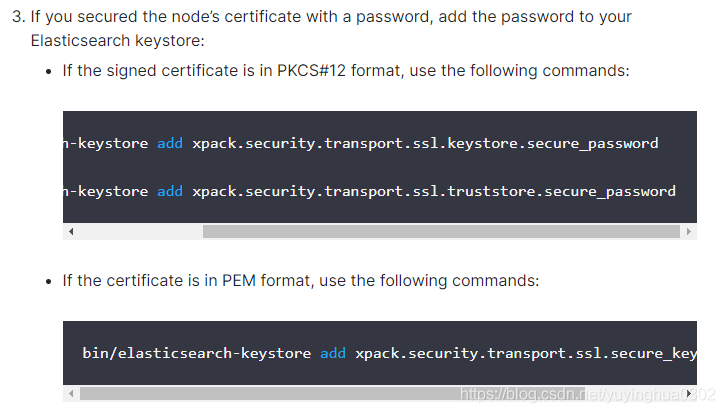
Task: Click bin/elasticsearch-keystore command text in PEM block
Action: tap(197, 353)
